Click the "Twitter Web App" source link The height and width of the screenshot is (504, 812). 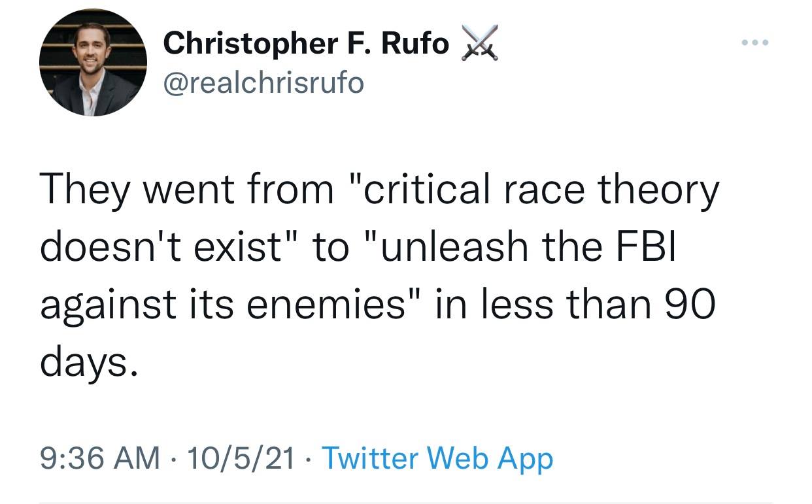tap(438, 458)
